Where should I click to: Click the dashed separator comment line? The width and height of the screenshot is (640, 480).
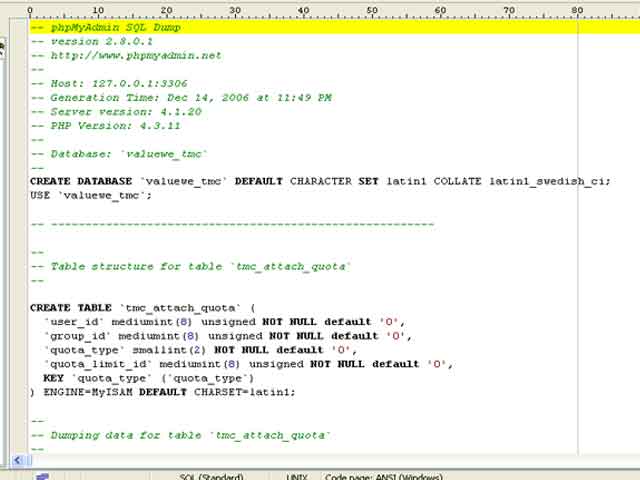[233, 224]
